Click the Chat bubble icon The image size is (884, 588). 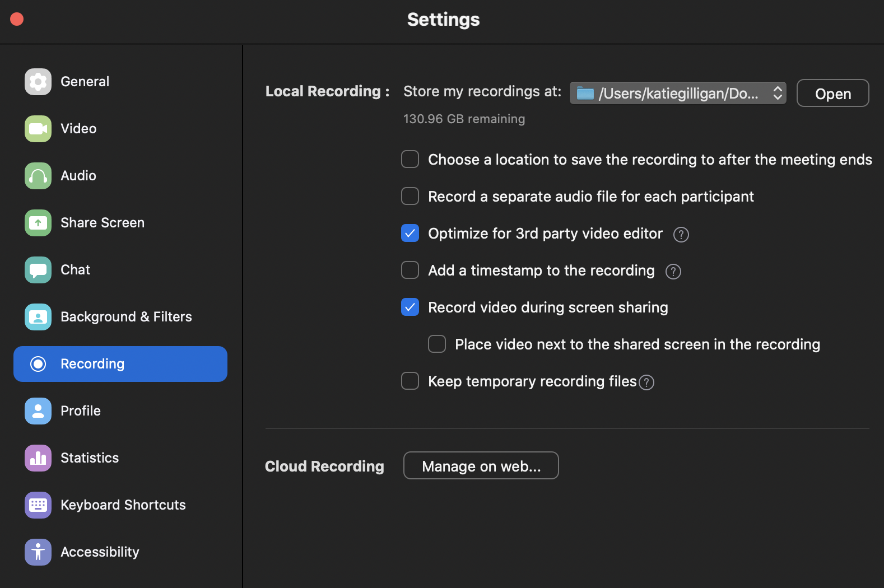click(x=38, y=270)
